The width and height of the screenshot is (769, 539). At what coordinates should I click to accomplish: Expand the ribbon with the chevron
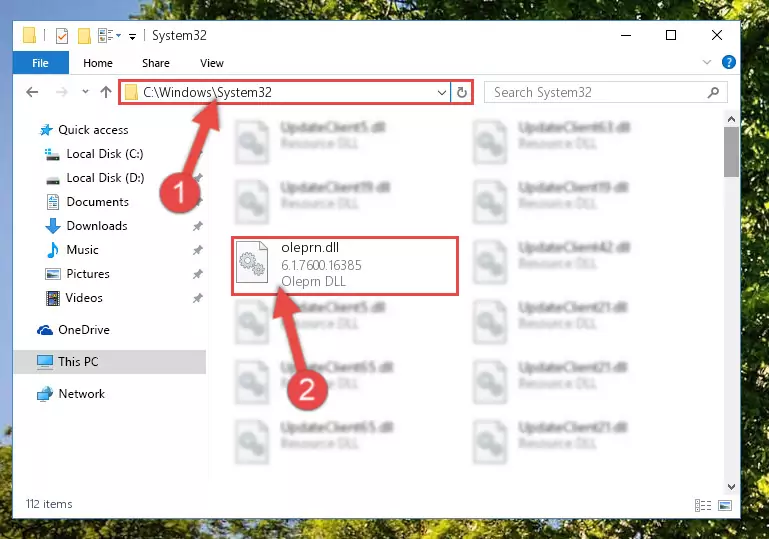pos(707,62)
